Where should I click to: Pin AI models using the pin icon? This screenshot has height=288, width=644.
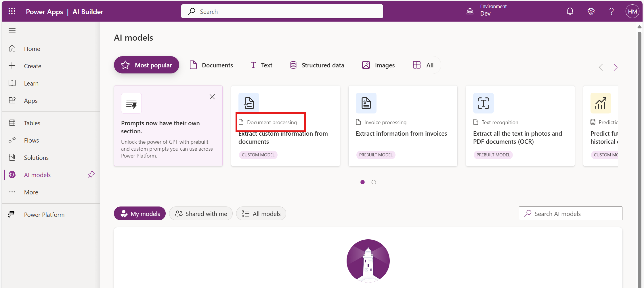(91, 175)
